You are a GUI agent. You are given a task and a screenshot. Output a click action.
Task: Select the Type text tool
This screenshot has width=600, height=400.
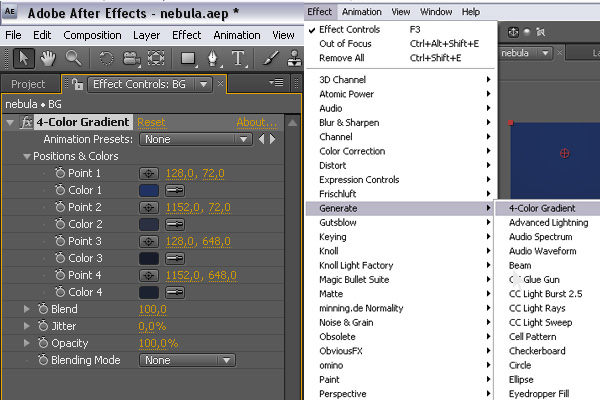[238, 59]
